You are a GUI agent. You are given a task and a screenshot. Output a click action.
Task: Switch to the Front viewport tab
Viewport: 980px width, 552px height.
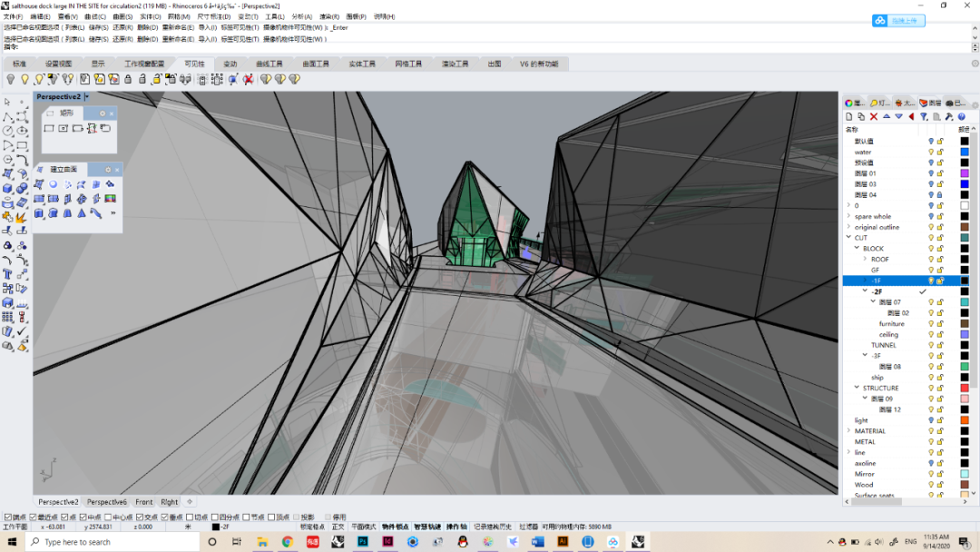click(144, 502)
